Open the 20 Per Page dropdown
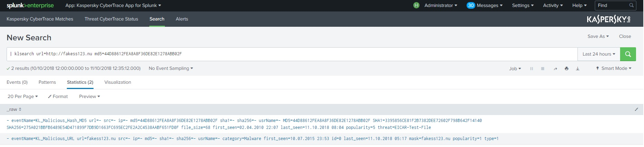This screenshot has width=644, height=147. 23,97
